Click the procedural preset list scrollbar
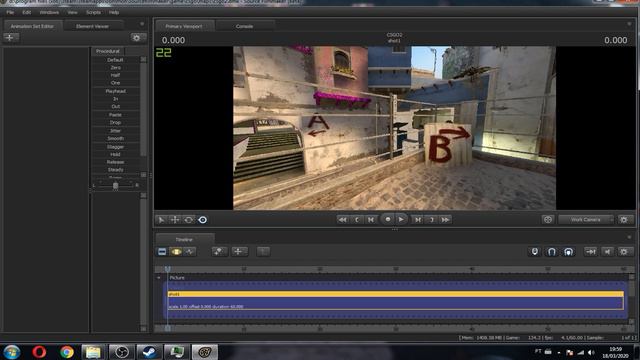 point(143,110)
